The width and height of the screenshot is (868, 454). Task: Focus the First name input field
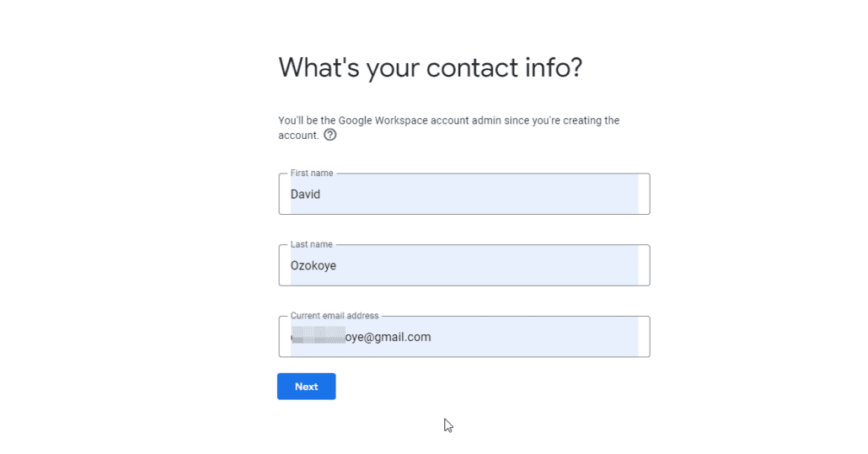(x=463, y=194)
